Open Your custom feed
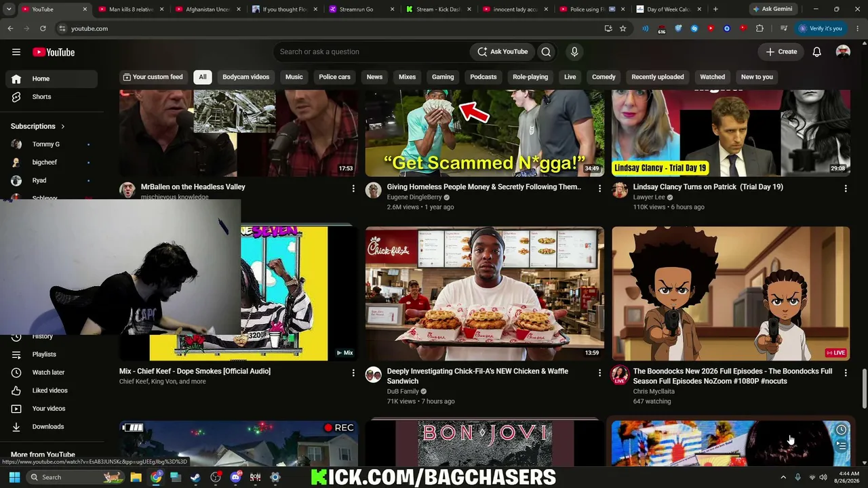 click(x=153, y=77)
